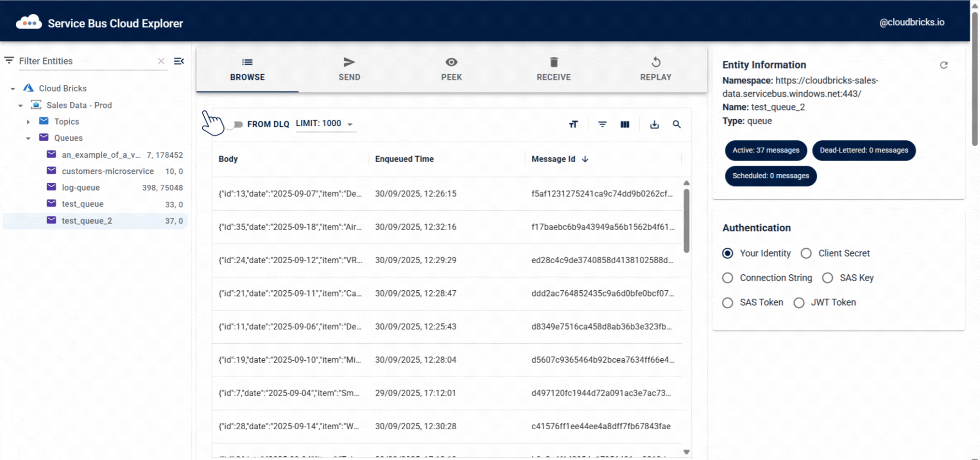Open the namespace URL link
This screenshot has width=980, height=460.
[800, 87]
